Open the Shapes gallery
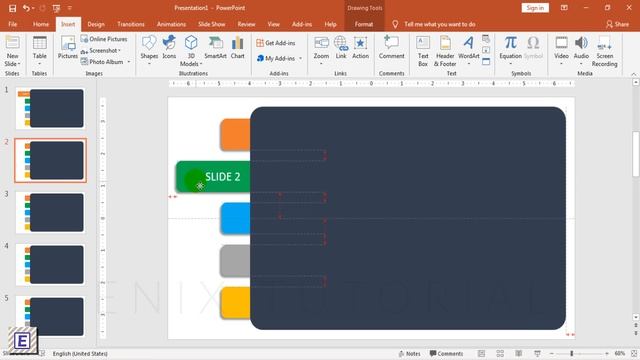The image size is (640, 360). 149,50
